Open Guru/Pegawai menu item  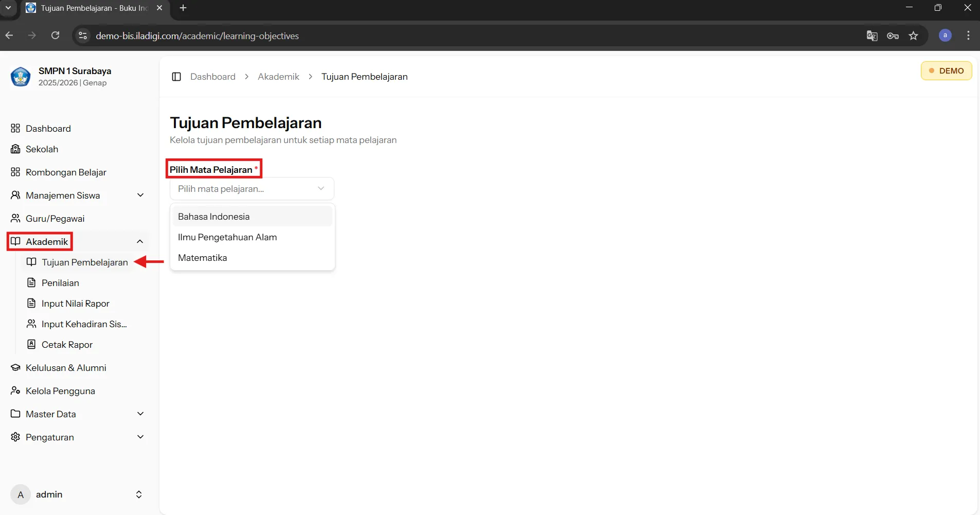[x=55, y=218]
